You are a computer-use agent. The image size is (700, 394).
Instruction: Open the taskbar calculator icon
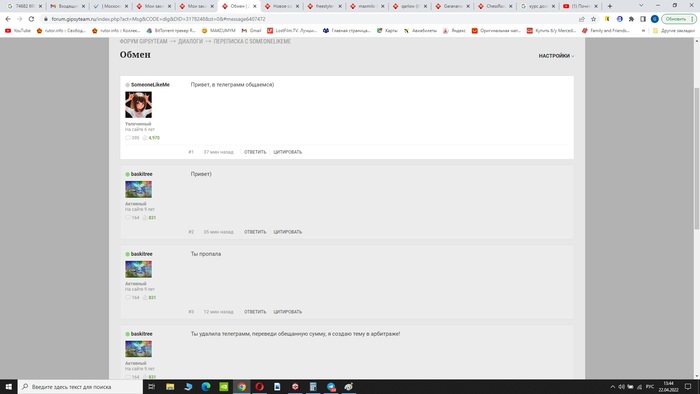coord(313,386)
